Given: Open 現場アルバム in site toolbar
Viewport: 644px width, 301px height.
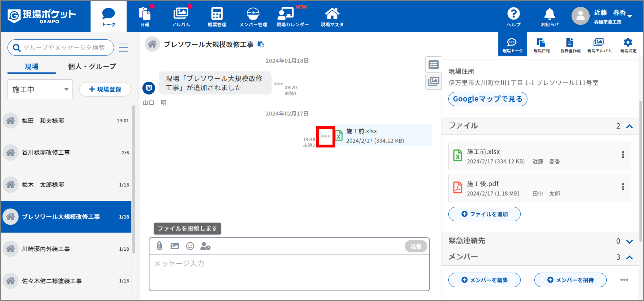Looking at the screenshot, I should (599, 45).
